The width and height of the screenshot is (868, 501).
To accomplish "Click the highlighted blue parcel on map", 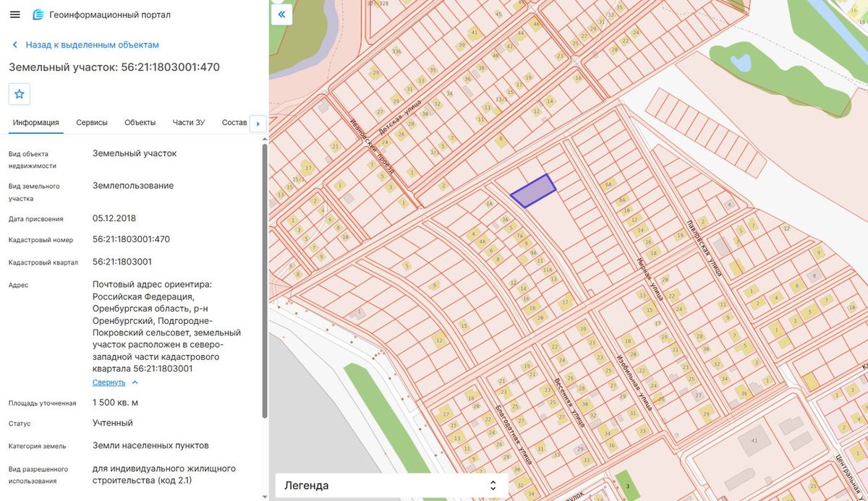I will pyautogui.click(x=533, y=191).
